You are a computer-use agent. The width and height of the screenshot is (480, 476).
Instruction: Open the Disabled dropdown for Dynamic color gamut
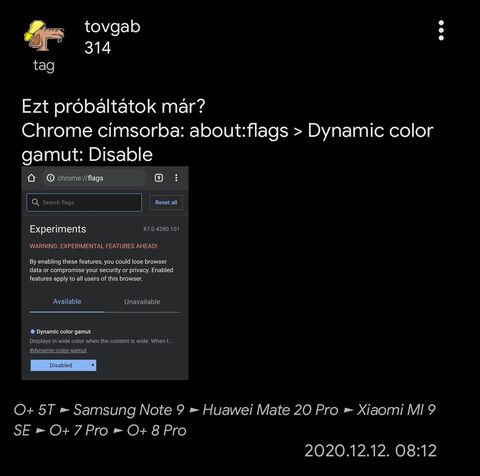pos(63,365)
